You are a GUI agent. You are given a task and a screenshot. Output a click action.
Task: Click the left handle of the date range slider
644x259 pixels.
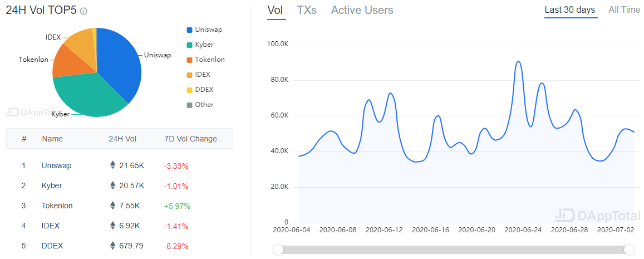click(278, 250)
